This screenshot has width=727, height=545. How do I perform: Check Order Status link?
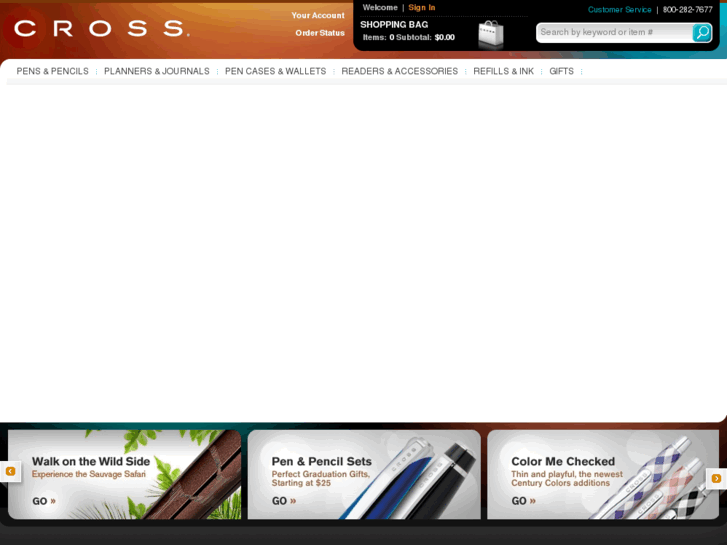(320, 33)
